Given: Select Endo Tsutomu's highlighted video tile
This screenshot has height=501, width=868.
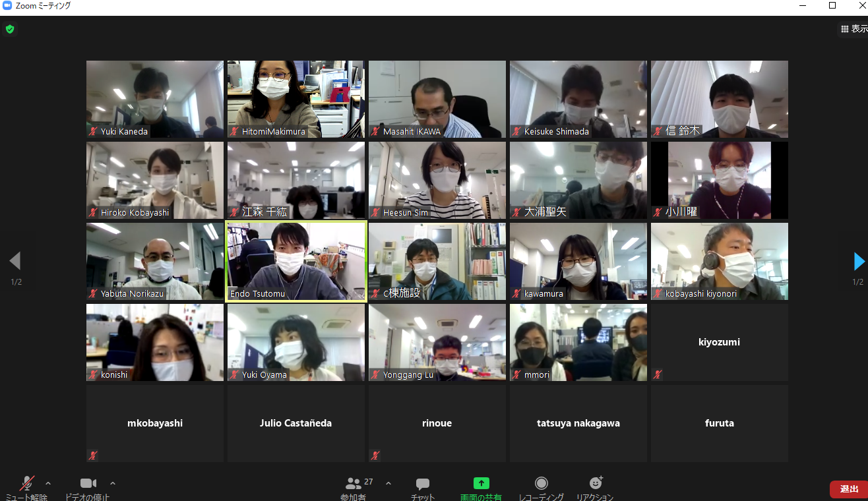Looking at the screenshot, I should pos(296,261).
